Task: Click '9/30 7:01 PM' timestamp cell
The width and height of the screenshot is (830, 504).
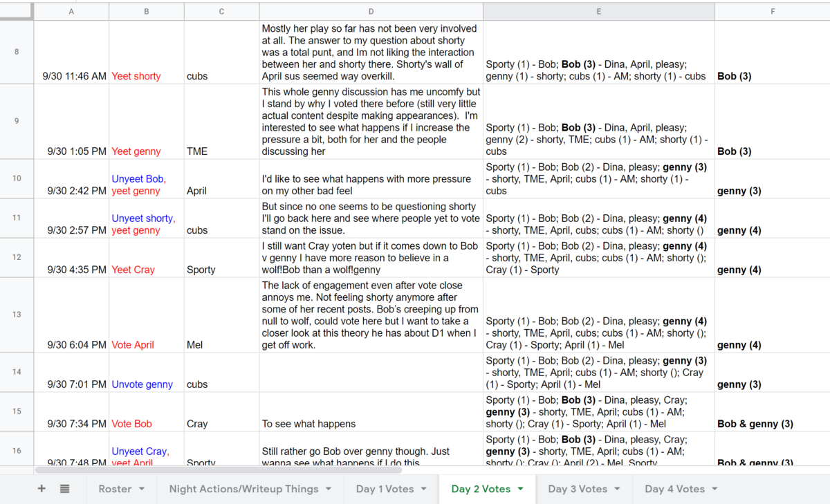Action: click(71, 373)
